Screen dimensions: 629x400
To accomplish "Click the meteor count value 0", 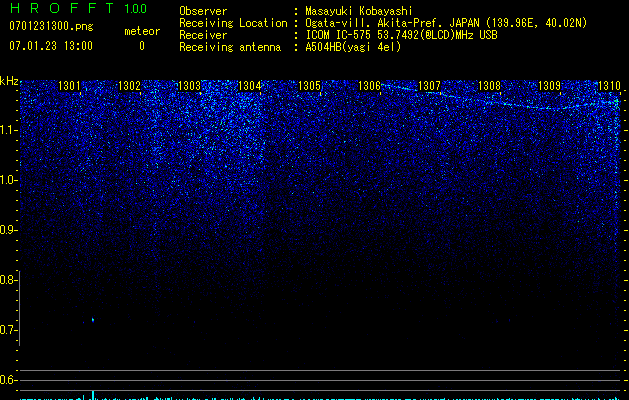I will pyautogui.click(x=142, y=46).
